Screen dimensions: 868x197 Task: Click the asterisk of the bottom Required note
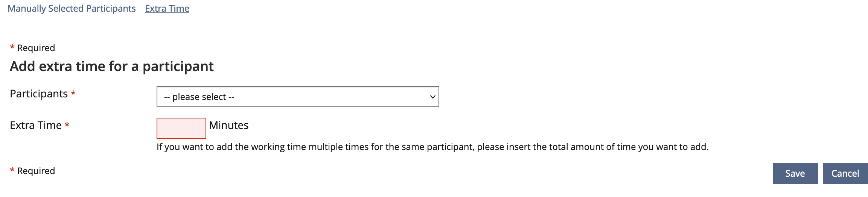point(12,170)
